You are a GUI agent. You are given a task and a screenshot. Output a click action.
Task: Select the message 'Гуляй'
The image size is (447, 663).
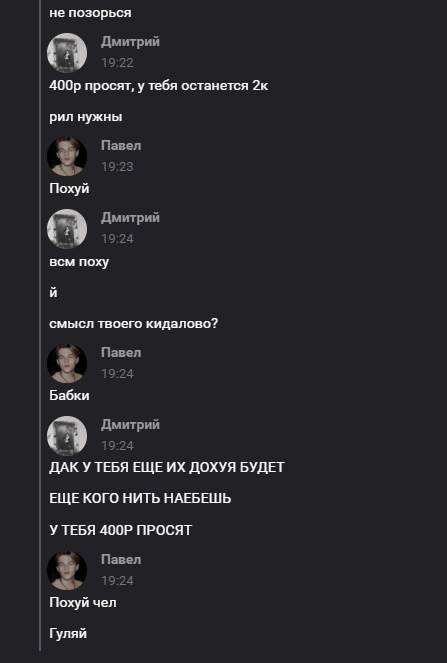(x=68, y=633)
